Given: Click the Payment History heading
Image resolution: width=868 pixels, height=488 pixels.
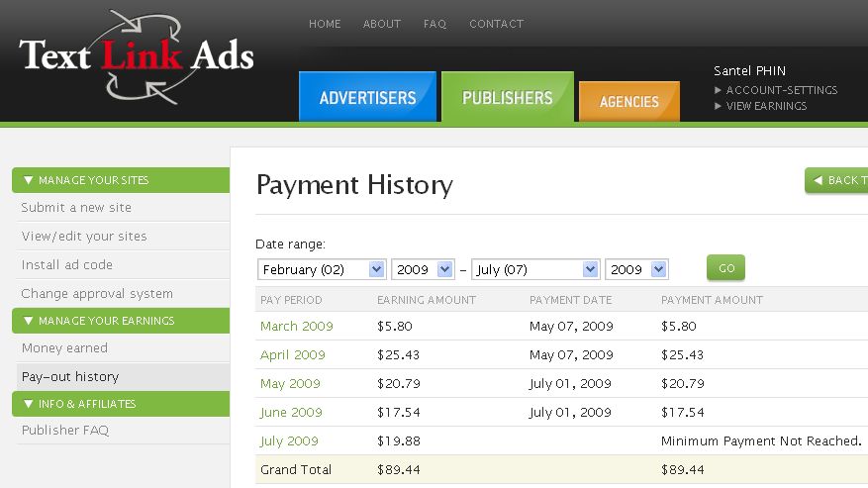Looking at the screenshot, I should coord(354,185).
